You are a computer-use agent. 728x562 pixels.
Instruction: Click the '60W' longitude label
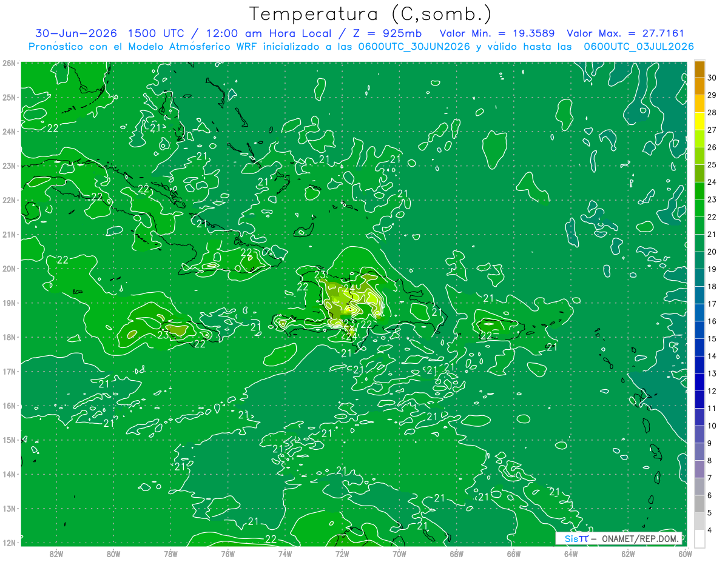[684, 554]
